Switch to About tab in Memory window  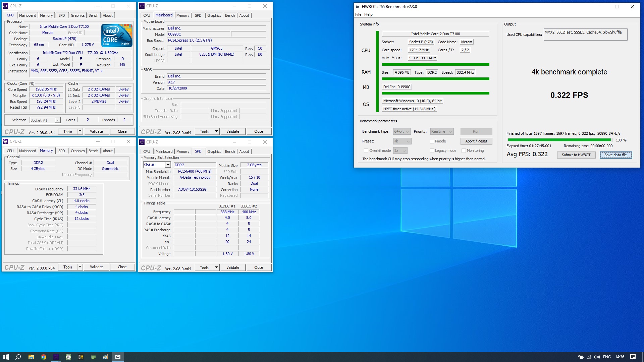(x=108, y=151)
